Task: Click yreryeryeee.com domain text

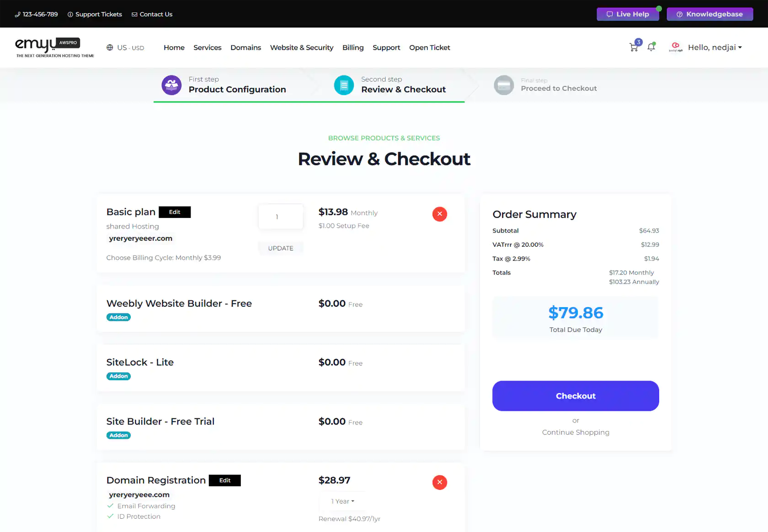Action: pyautogui.click(x=139, y=495)
